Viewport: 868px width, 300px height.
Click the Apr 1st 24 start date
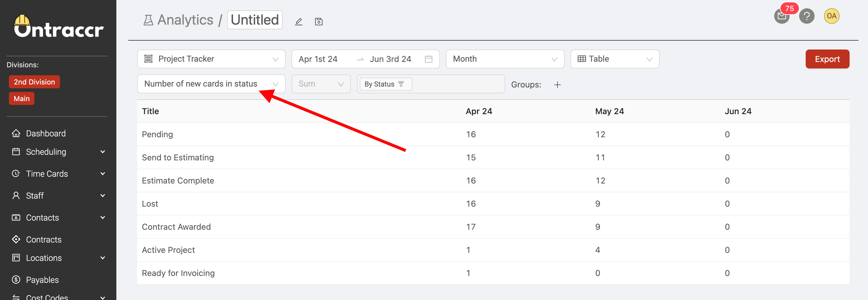click(318, 59)
